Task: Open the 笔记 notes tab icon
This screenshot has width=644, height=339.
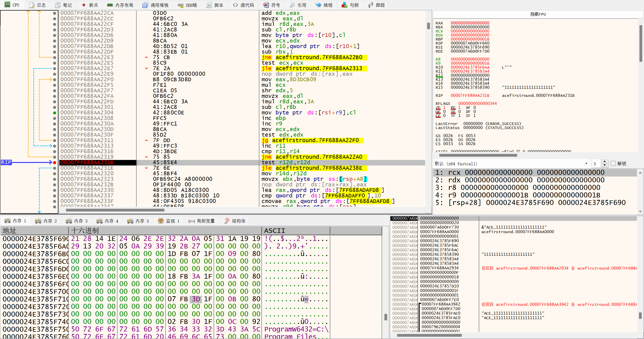Action: tap(58, 5)
